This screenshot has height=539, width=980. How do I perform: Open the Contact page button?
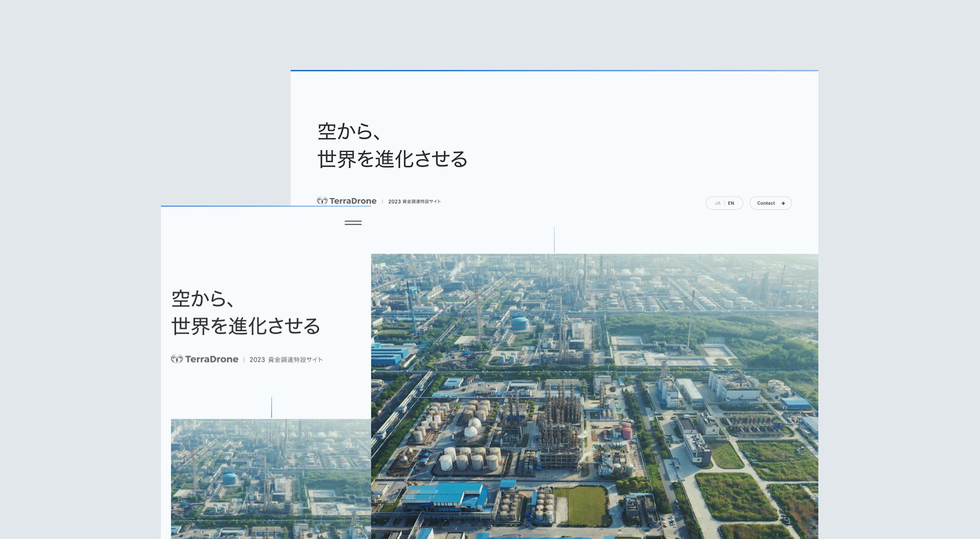(771, 203)
